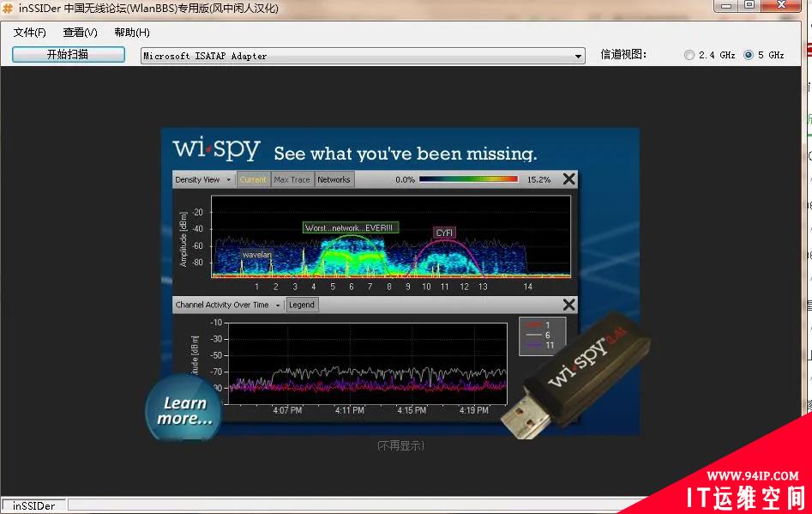Select the 2.4 GHz radio button
The height and width of the screenshot is (514, 812).
(x=689, y=55)
